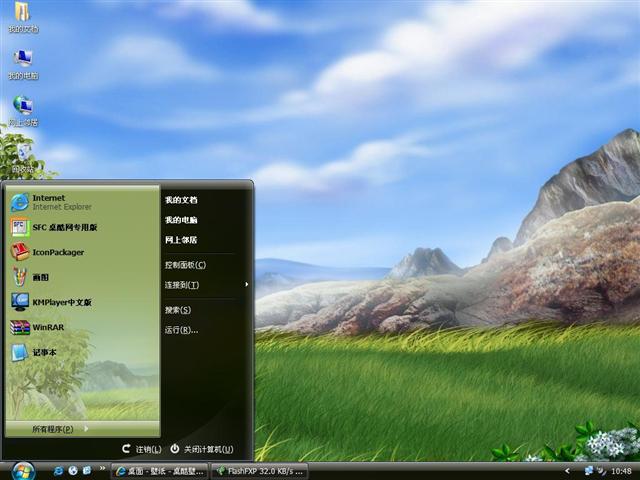Open 网上邻居 in Start menu right pane
Image resolution: width=640 pixels, height=480 pixels.
[181, 240]
